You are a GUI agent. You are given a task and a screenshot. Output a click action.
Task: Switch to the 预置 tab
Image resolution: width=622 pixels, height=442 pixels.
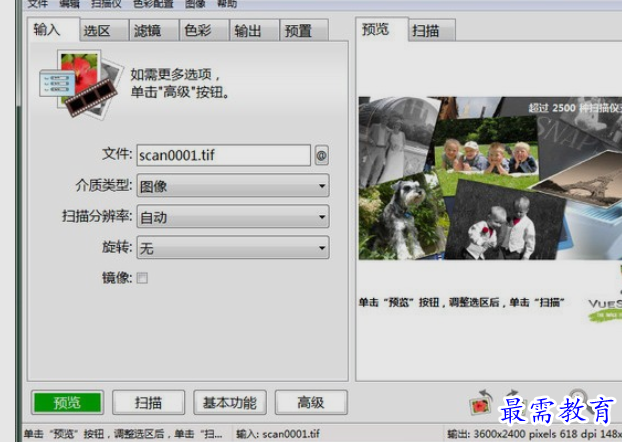[305, 31]
